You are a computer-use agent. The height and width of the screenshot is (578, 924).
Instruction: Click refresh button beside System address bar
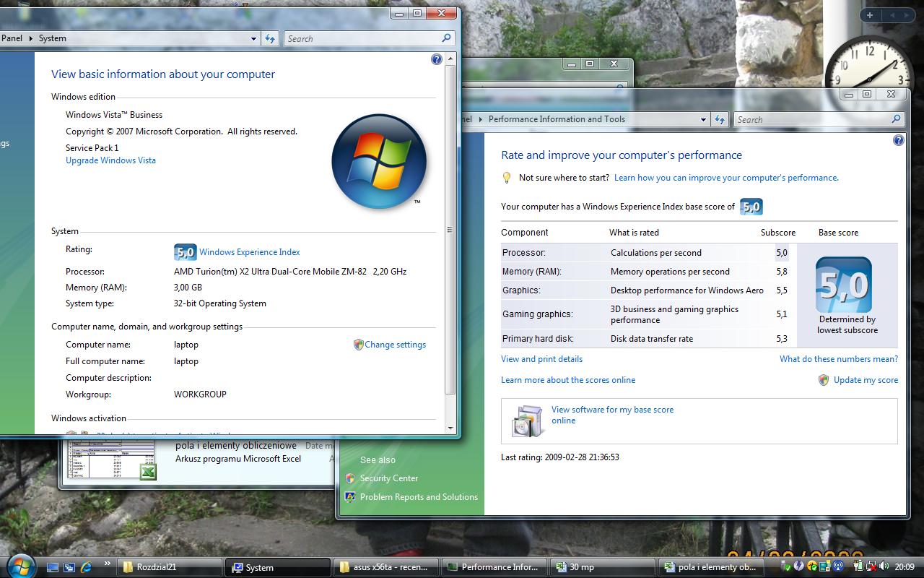pos(270,38)
